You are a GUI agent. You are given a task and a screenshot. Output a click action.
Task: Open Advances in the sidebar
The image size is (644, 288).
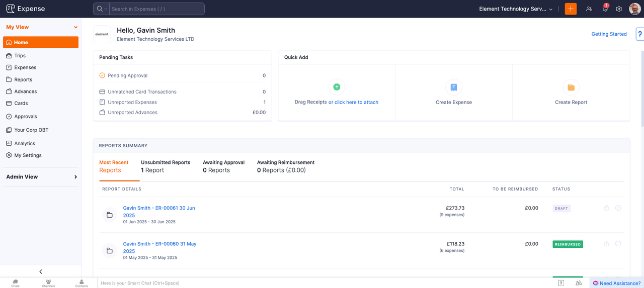26,91
